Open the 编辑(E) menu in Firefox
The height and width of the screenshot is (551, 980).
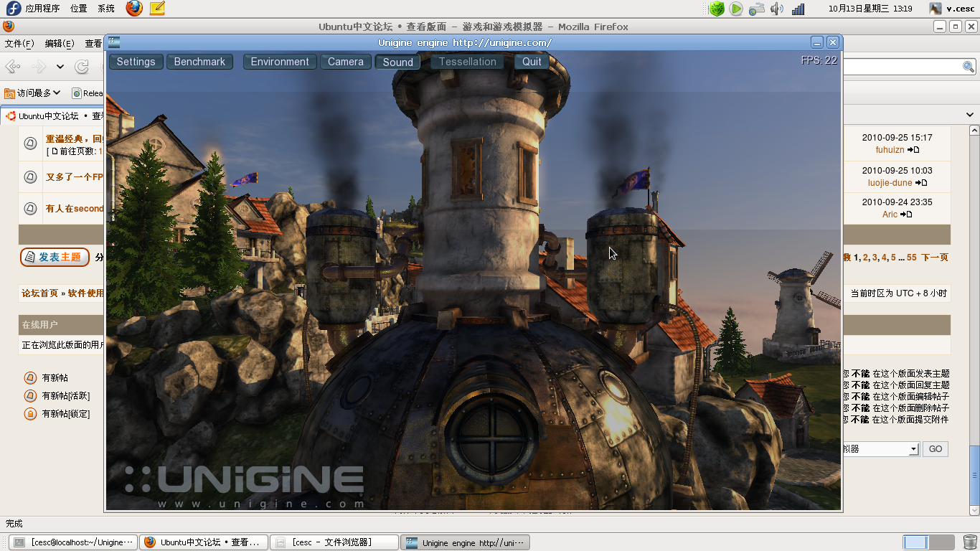point(60,43)
